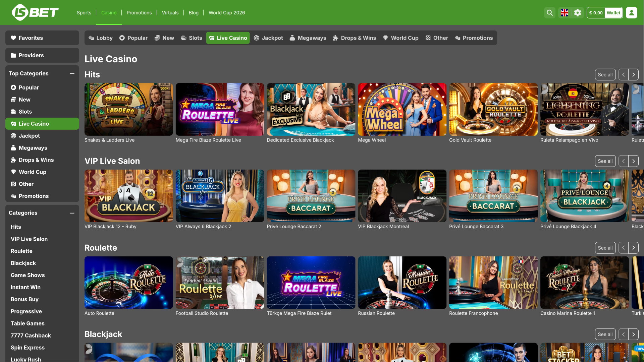Click the money bag icon beside sidebar Megaways
Screen dimensions: 644x362
(x=13, y=148)
